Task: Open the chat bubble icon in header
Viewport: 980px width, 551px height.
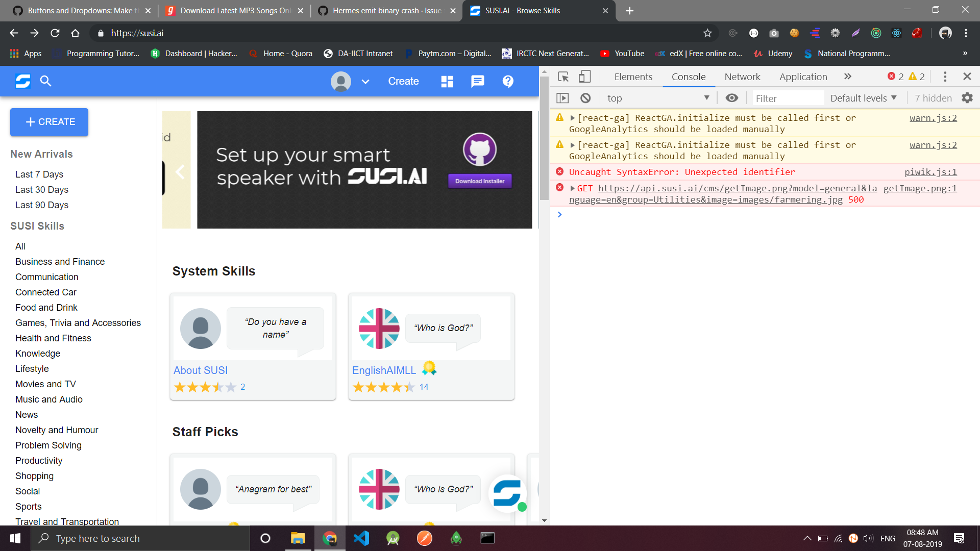Action: point(477,81)
